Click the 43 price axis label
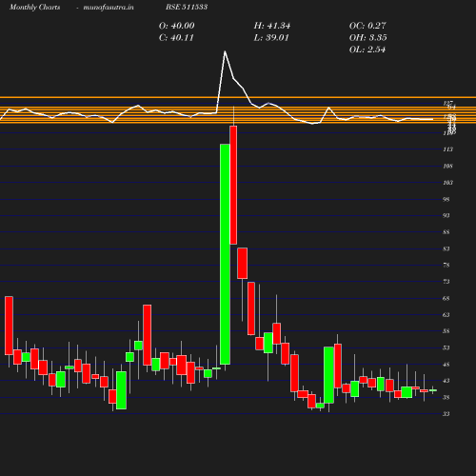Viewport: 476px width, 476px height. point(446,381)
